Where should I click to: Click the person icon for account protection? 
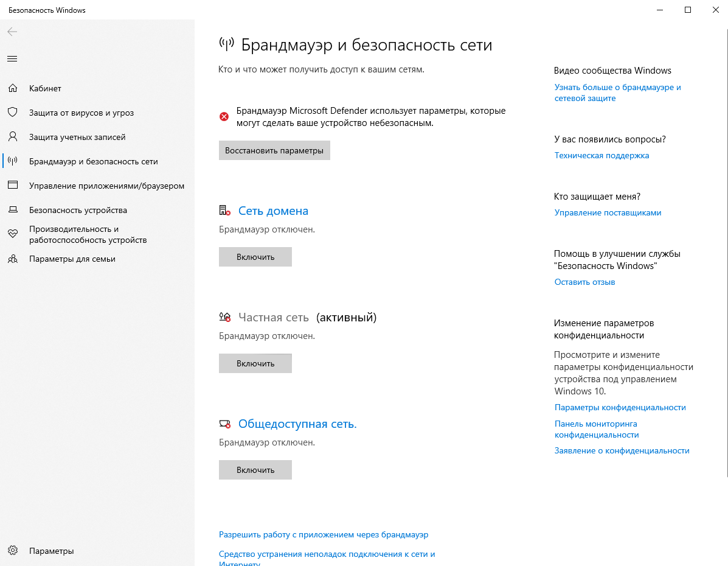[x=13, y=136]
